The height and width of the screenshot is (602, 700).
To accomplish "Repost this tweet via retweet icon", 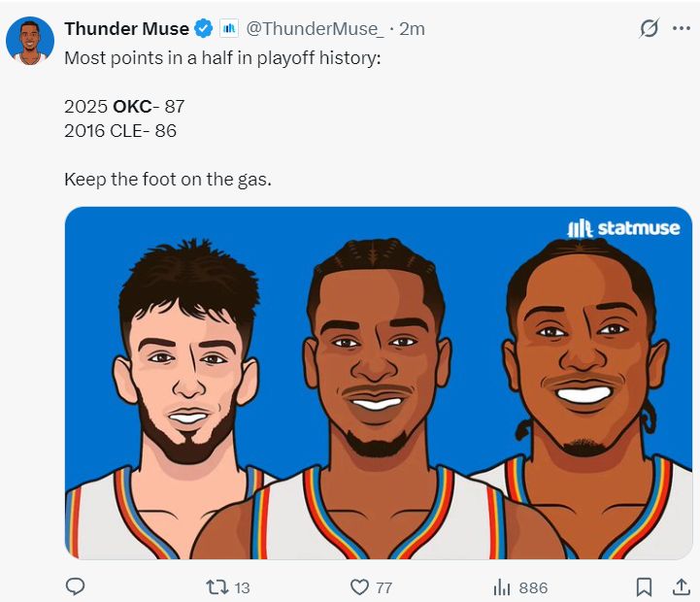I will (217, 586).
